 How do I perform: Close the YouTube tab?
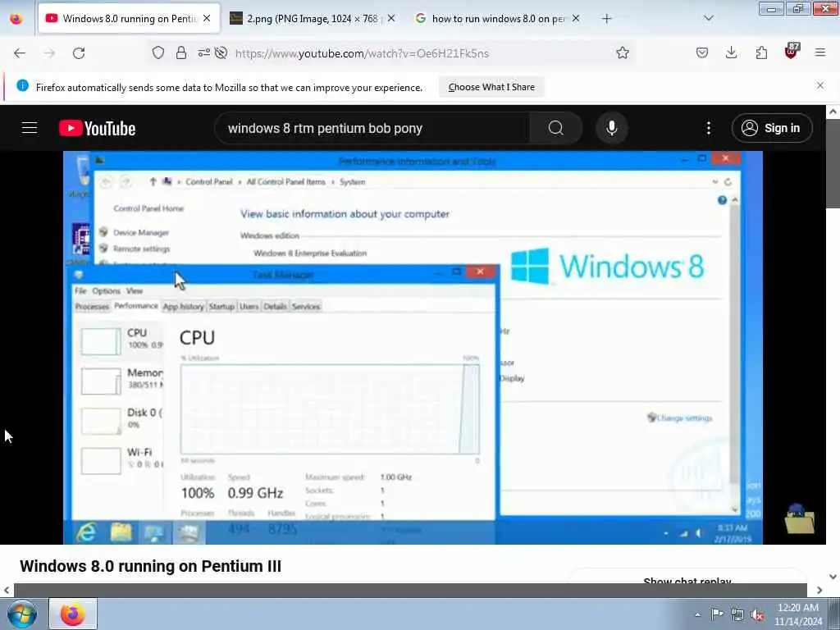[207, 18]
